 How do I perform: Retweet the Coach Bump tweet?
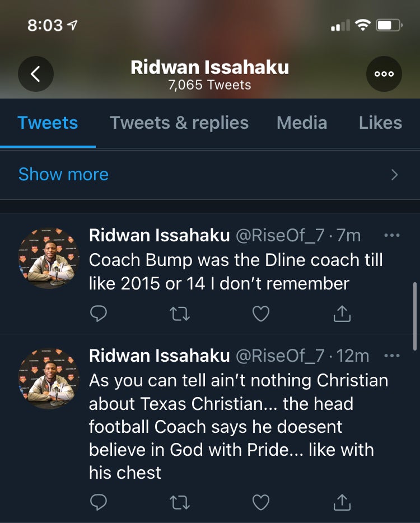[x=180, y=315]
